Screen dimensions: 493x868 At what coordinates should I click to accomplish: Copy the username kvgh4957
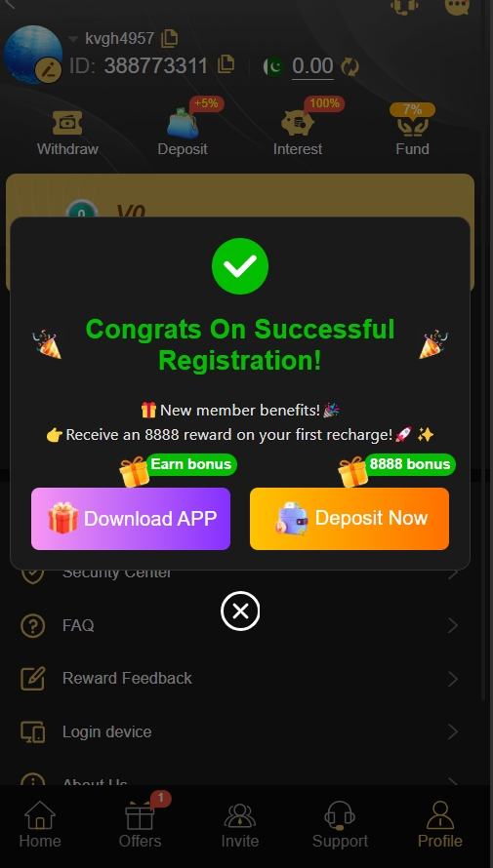click(x=170, y=38)
